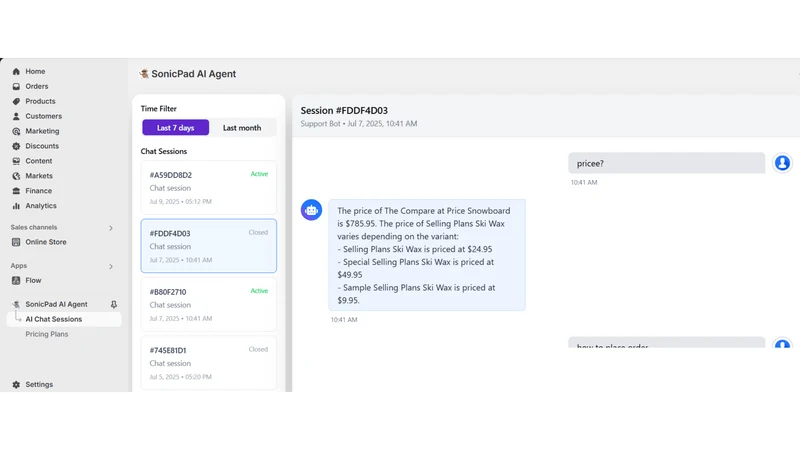The height and width of the screenshot is (450, 800).
Task: Click 'Jul 9, 2025 • 05:12 PM' timestamp
Action: (181, 202)
